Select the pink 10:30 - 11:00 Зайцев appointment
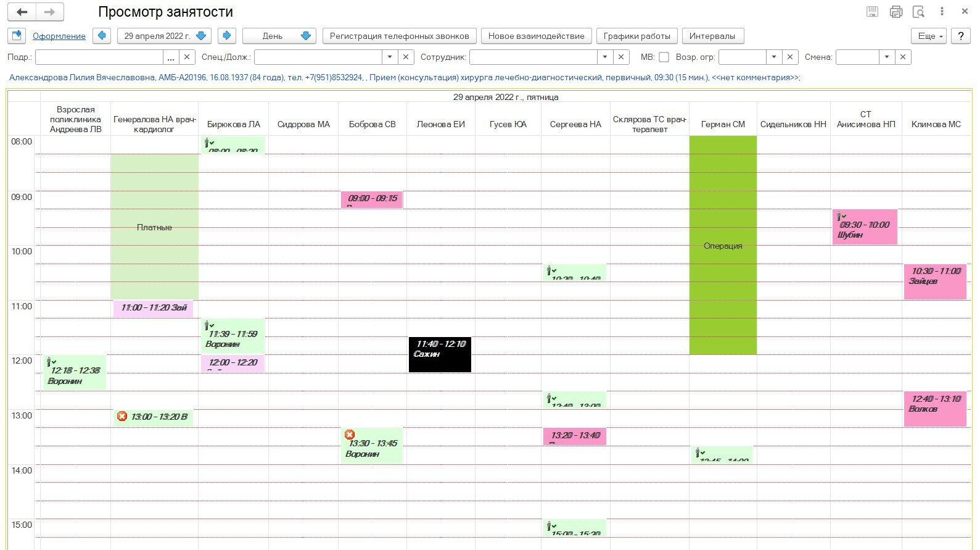 pos(935,281)
